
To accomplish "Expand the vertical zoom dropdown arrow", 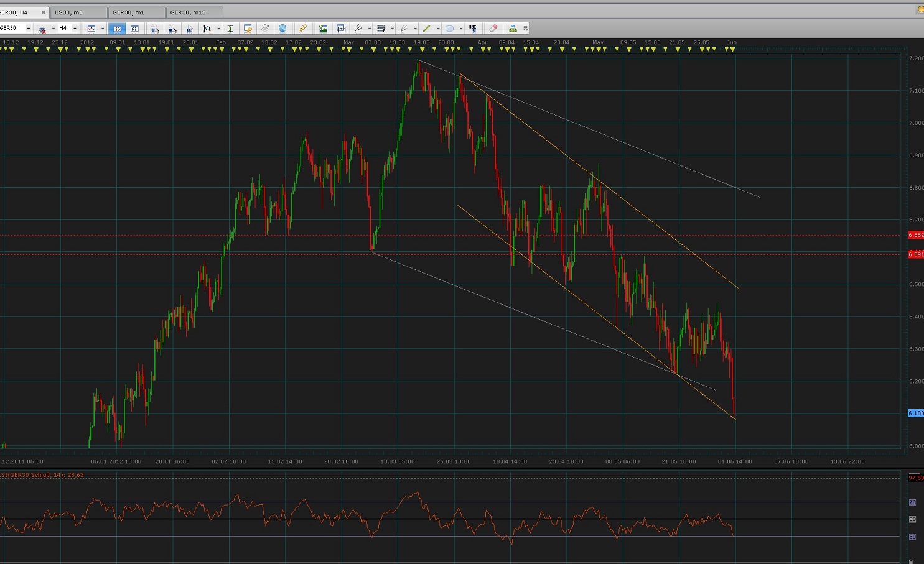I will pos(218,29).
